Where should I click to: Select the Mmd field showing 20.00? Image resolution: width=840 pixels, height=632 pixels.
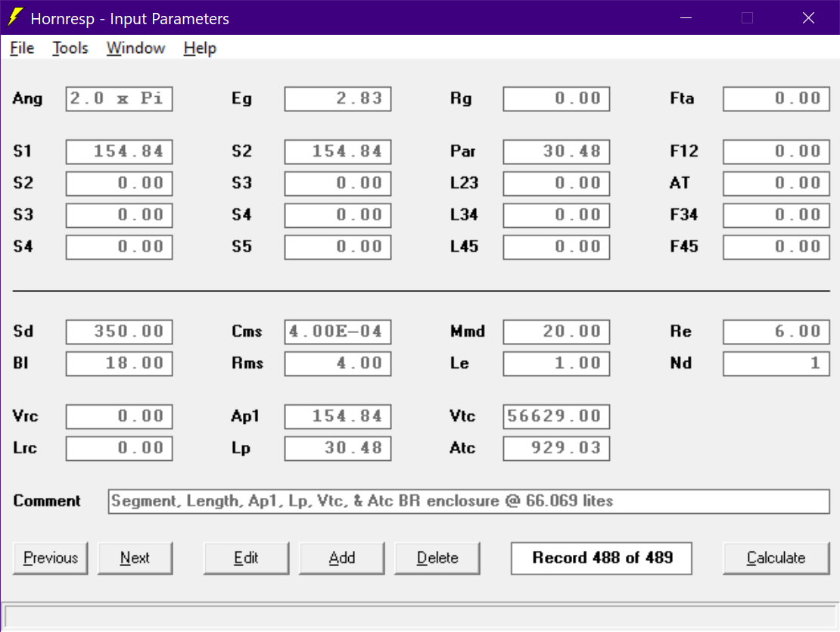point(556,332)
